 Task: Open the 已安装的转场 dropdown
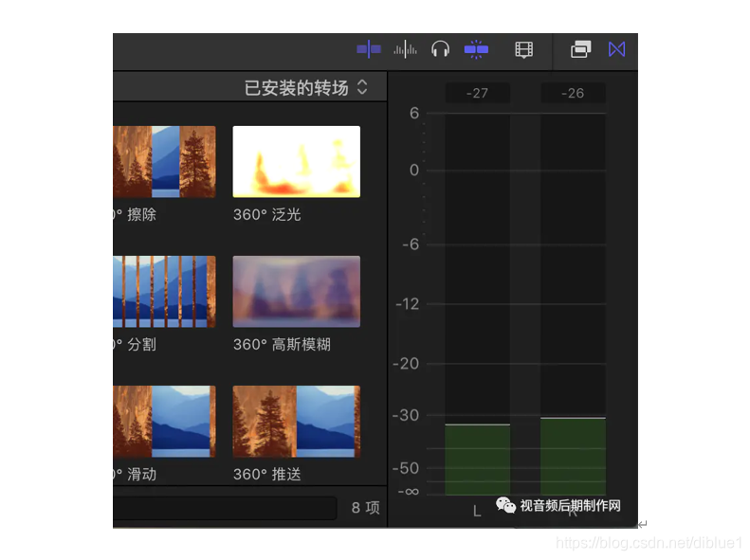(x=306, y=87)
